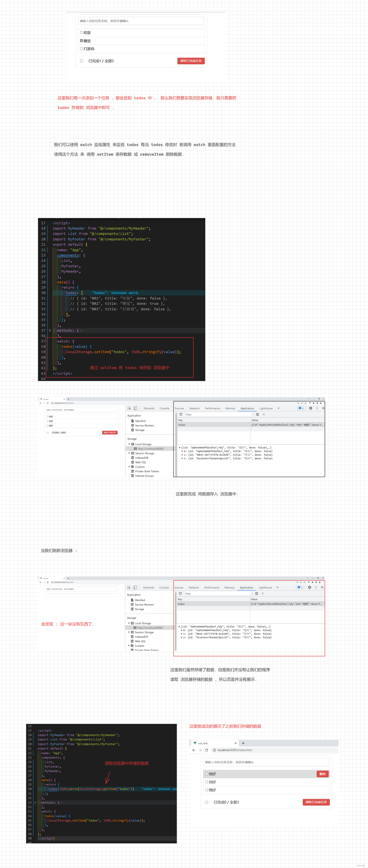Toggle select-all checkbox beside 已完成1 / 全部3
The image size is (368, 868).
pos(81,61)
